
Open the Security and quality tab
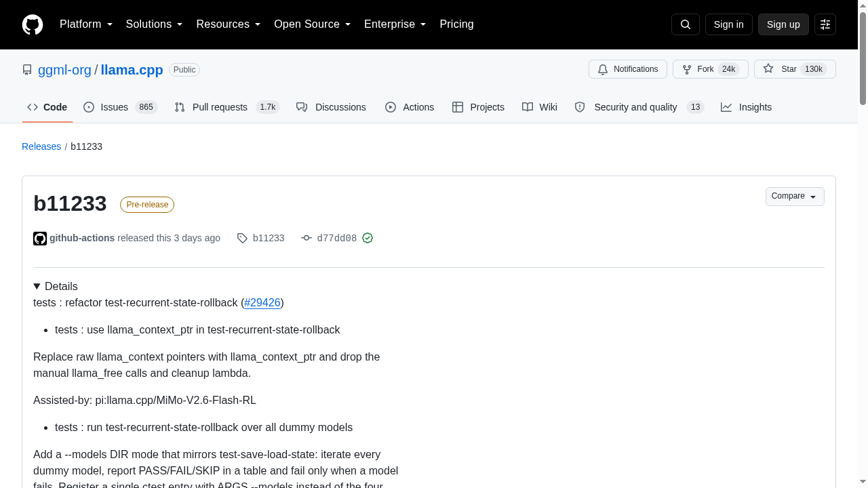point(639,107)
